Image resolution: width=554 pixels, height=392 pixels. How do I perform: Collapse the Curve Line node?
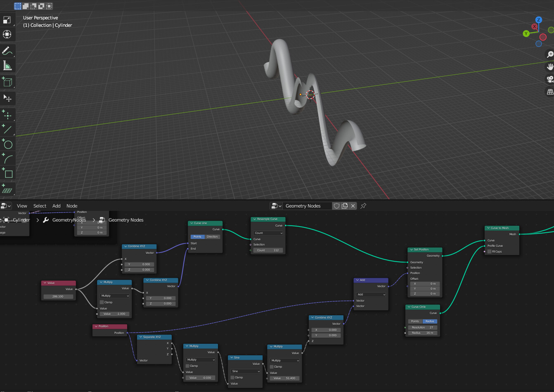coord(192,223)
